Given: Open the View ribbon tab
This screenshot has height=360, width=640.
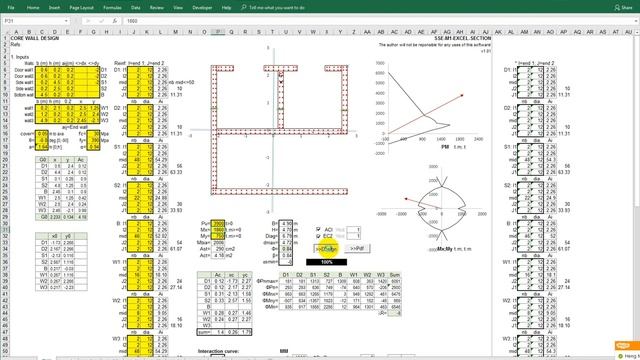Looking at the screenshot, I should pyautogui.click(x=178, y=7).
